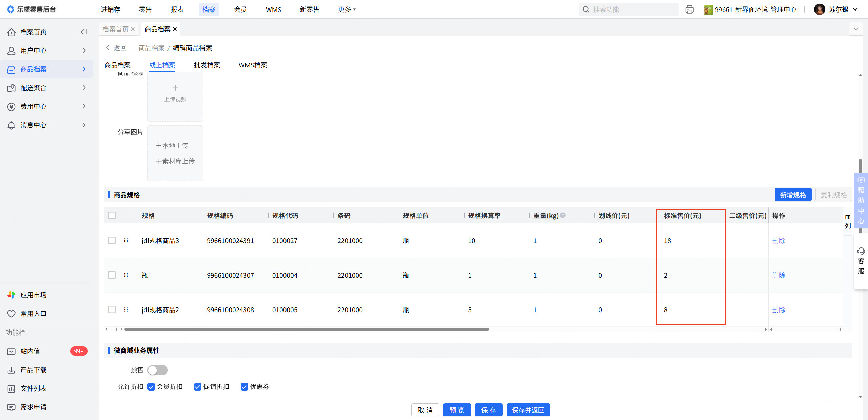The image size is (868, 420).
Task: Click the 新增规格 button
Action: 792,195
